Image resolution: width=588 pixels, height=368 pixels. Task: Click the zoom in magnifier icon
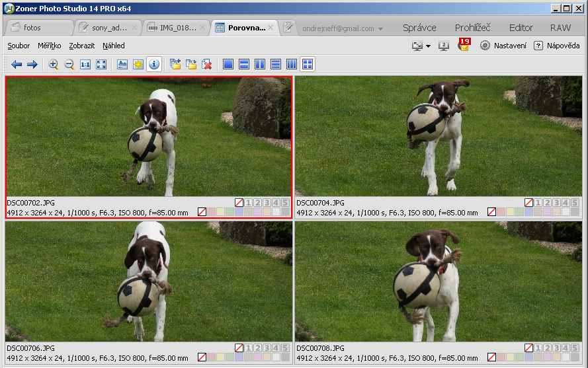pyautogui.click(x=54, y=64)
